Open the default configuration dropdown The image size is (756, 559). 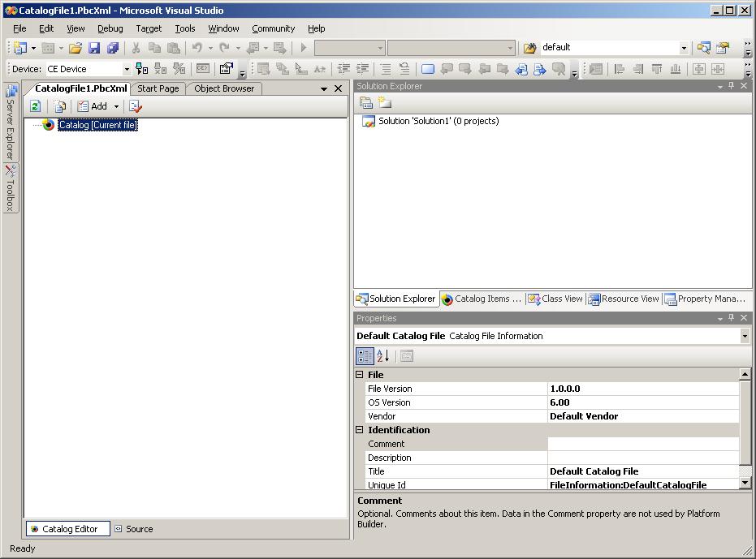(684, 48)
